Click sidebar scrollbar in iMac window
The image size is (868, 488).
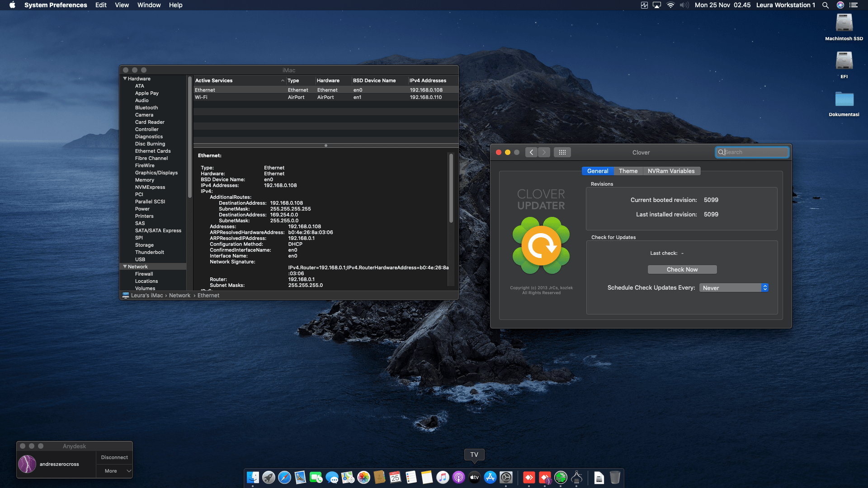coord(190,137)
